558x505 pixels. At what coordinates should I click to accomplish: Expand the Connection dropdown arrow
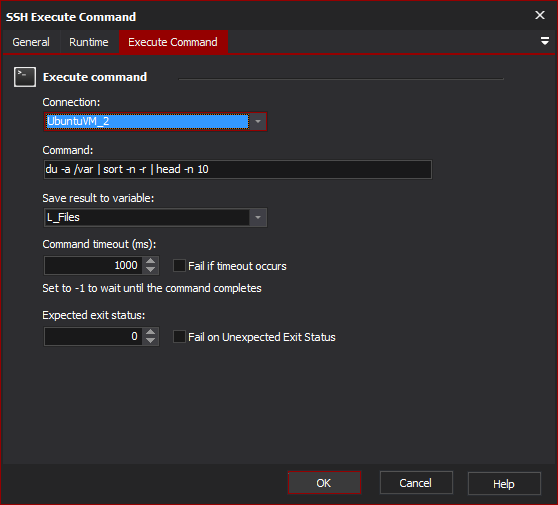[258, 122]
